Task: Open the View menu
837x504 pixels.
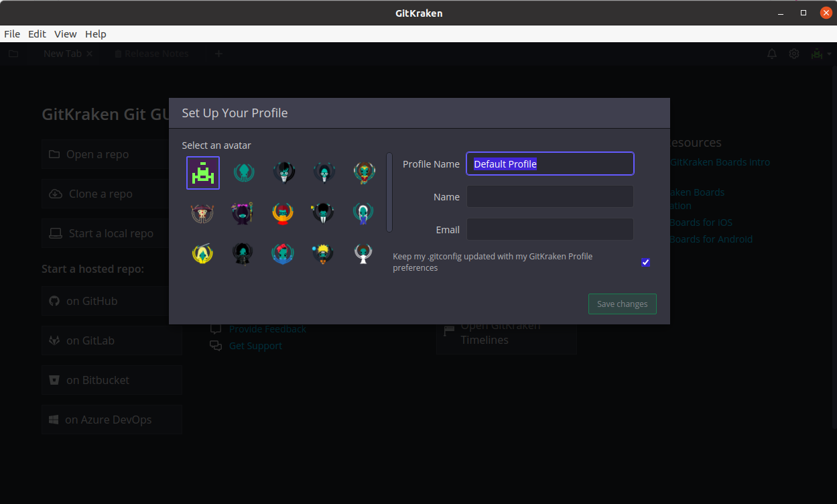Action: pyautogui.click(x=66, y=34)
